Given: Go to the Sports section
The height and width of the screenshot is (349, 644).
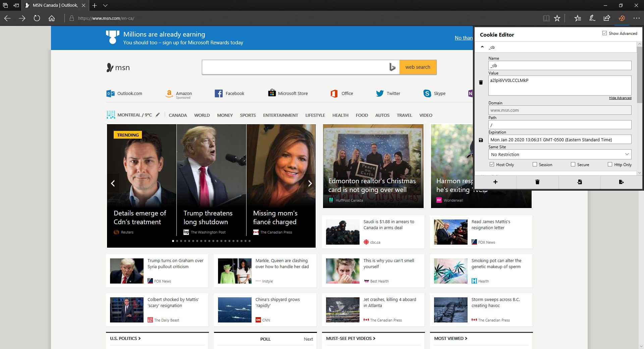Looking at the screenshot, I should [248, 115].
